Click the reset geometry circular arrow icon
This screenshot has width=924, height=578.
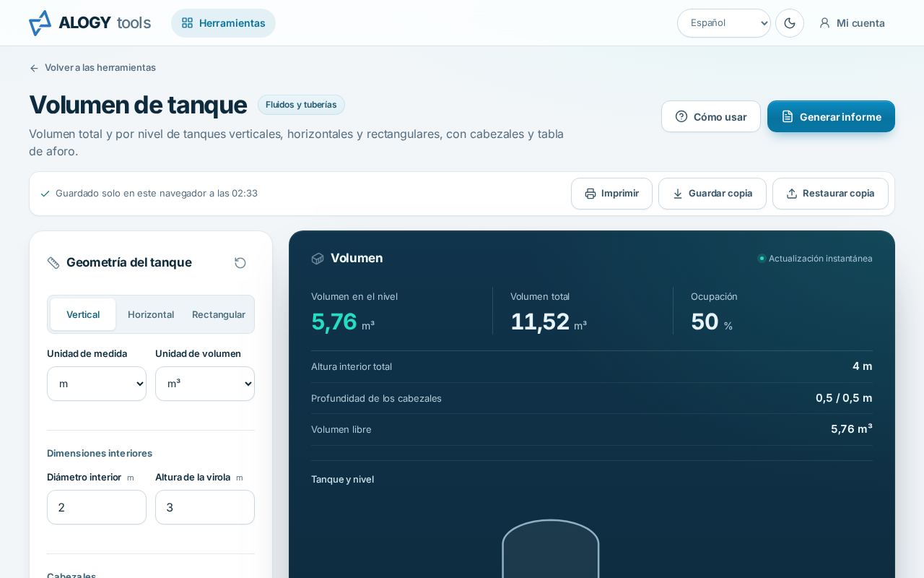(x=240, y=263)
